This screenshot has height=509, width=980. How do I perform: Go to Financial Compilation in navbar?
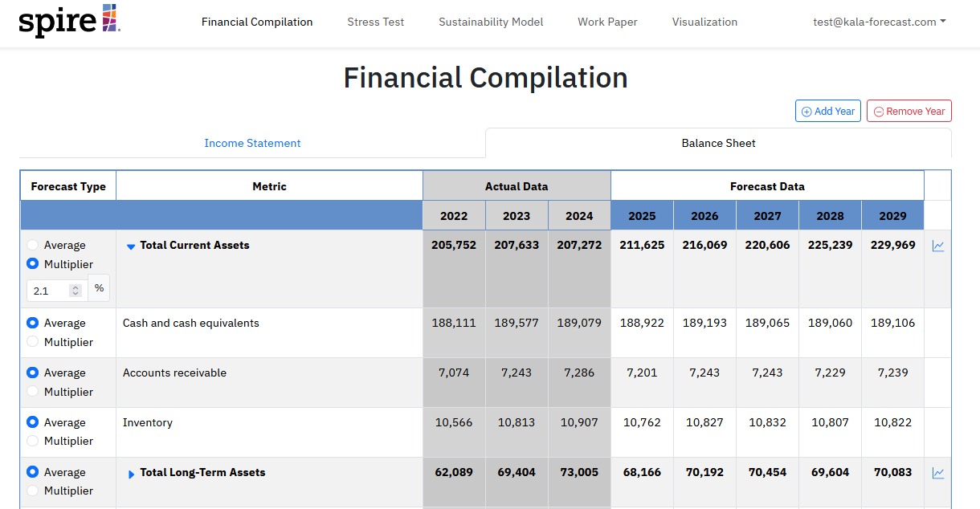[257, 22]
